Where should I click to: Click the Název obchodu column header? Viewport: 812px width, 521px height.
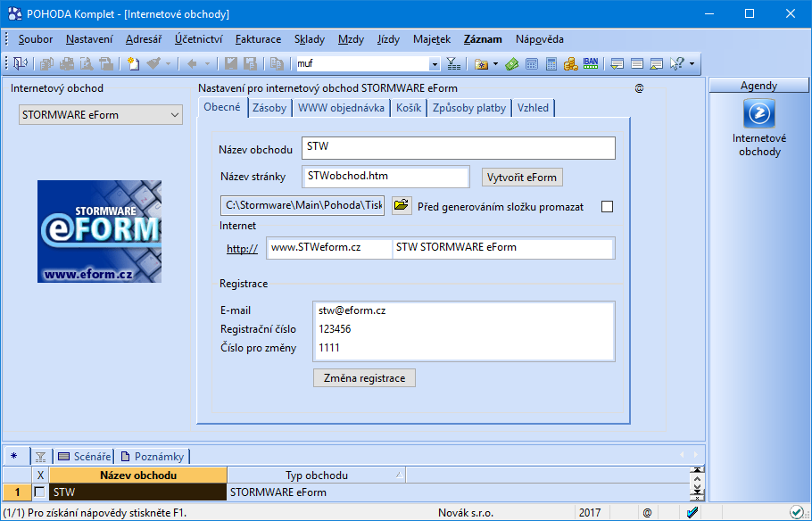138,475
